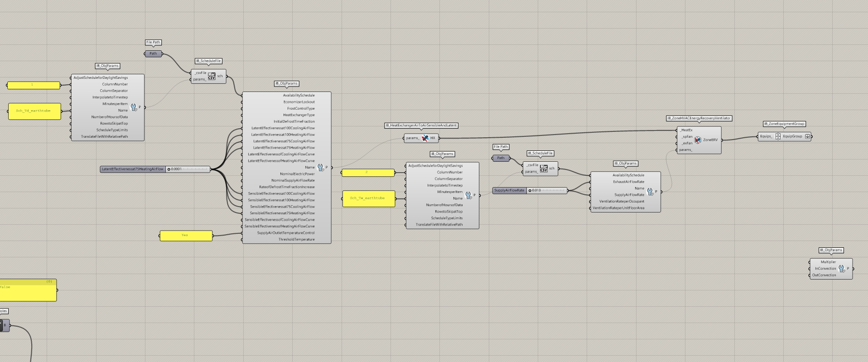868x362 pixels.
Task: Click the EconomizerLockout input
Action: [299, 102]
